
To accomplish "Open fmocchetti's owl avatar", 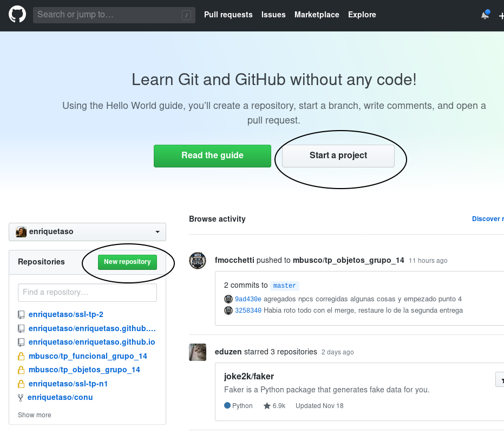I will point(198,260).
